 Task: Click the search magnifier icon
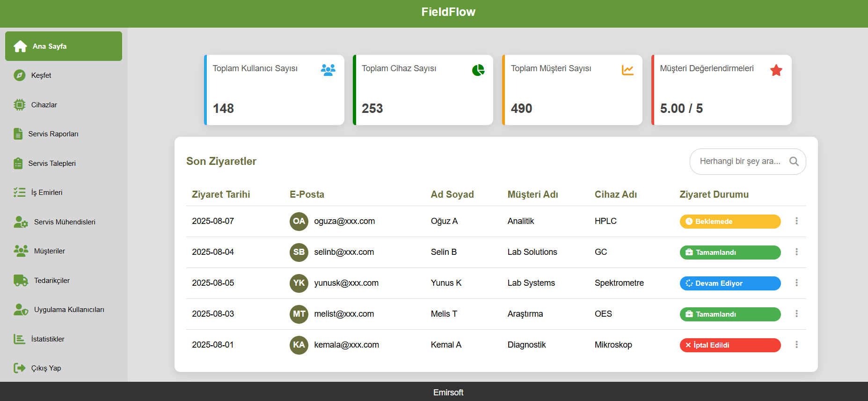[x=794, y=162]
